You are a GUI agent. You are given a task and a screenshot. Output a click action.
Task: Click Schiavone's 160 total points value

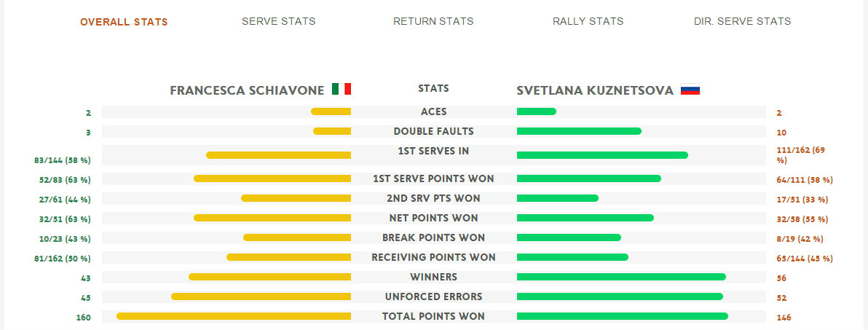(x=84, y=318)
